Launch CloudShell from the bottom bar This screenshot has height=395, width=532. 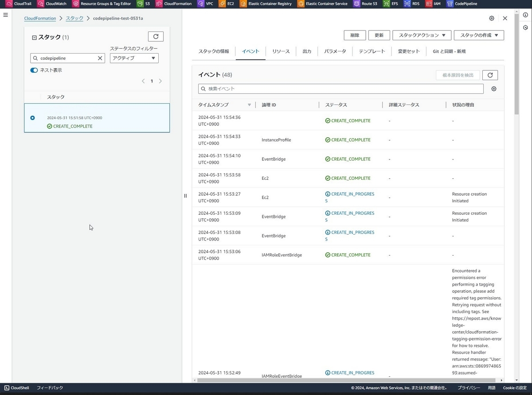(16, 387)
